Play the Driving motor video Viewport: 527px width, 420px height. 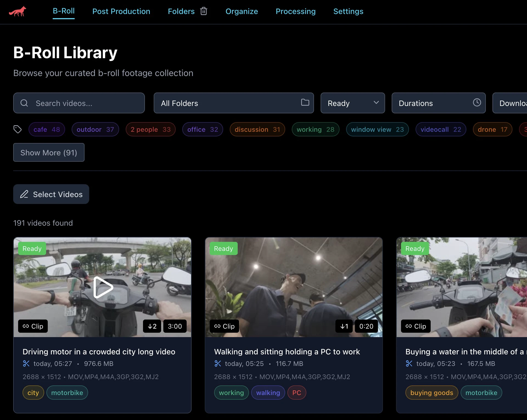click(x=102, y=287)
